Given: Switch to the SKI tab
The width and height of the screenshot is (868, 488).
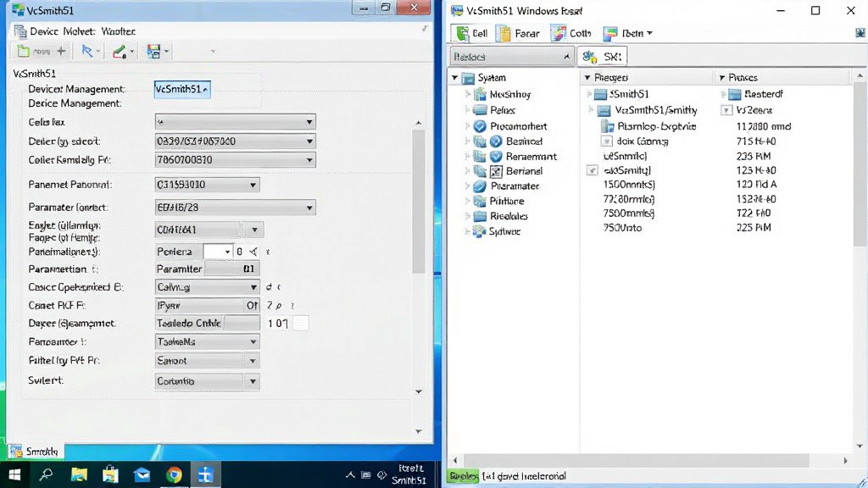Looking at the screenshot, I should click(603, 57).
